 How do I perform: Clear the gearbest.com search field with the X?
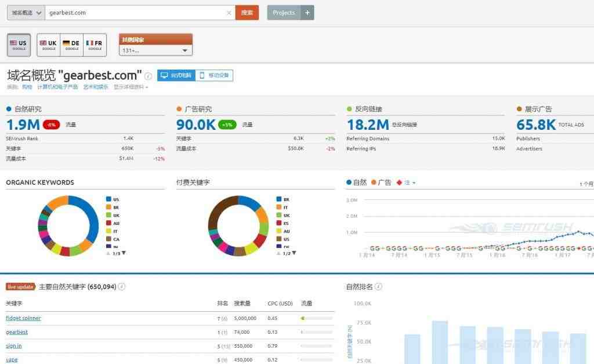coord(229,13)
